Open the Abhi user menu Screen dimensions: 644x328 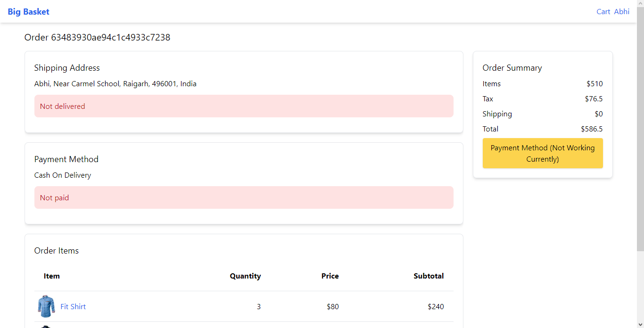tap(621, 12)
